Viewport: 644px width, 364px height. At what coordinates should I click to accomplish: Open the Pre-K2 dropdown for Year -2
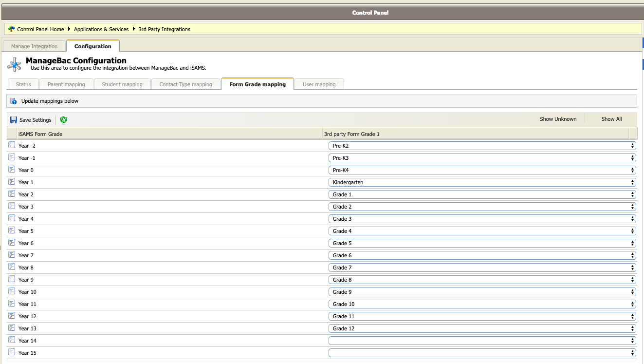coord(482,146)
